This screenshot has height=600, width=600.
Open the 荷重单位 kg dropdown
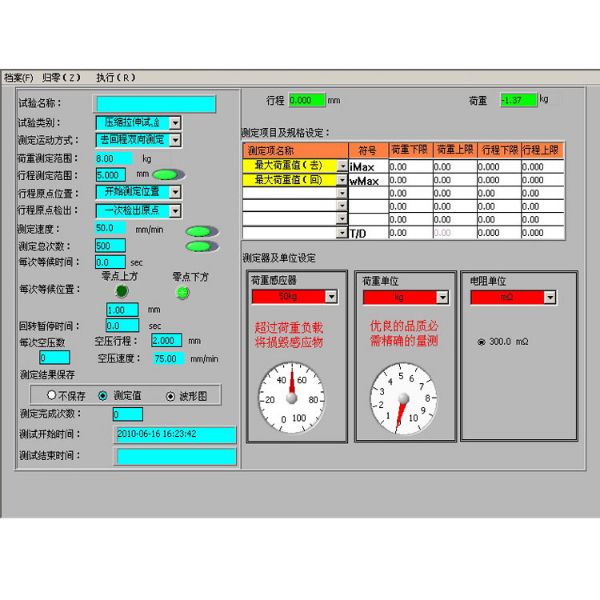tap(441, 297)
